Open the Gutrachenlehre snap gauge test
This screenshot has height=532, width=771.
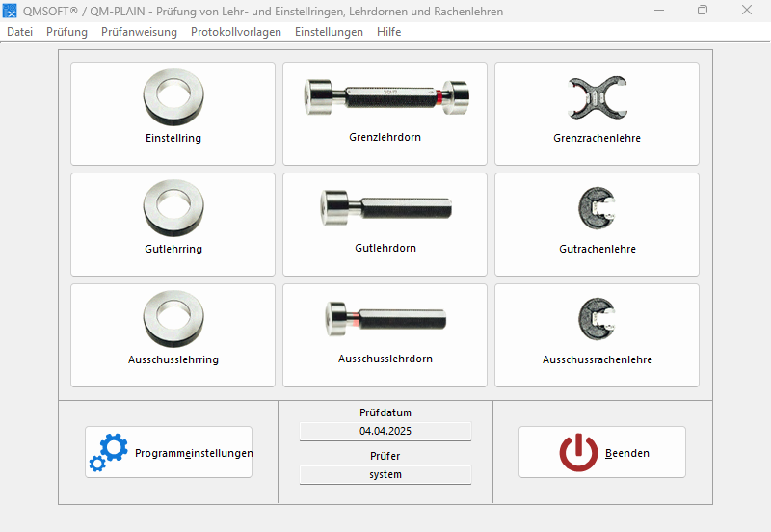click(x=597, y=225)
